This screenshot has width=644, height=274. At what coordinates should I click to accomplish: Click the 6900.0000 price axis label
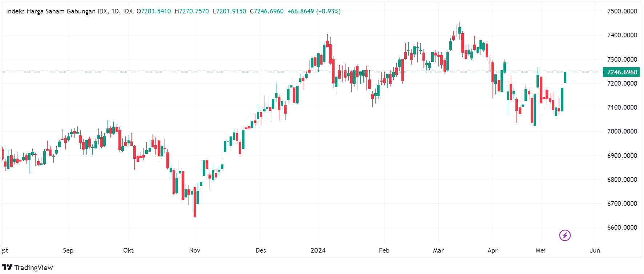coord(622,155)
